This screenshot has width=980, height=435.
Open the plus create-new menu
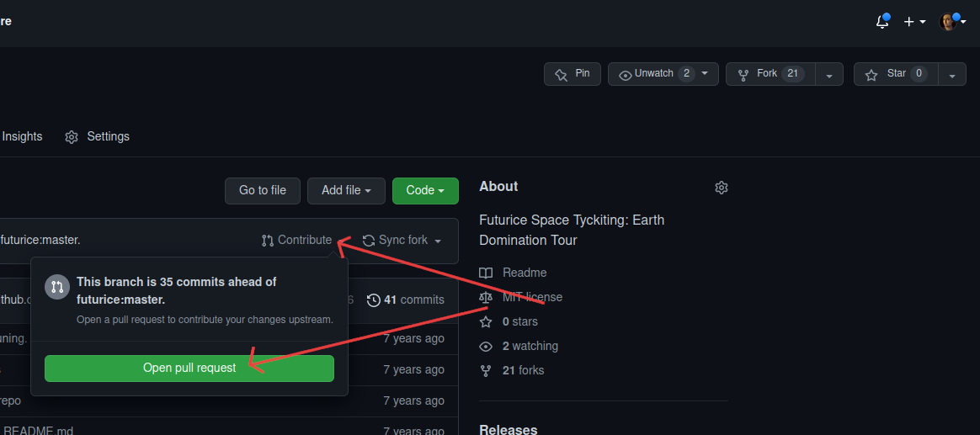(915, 22)
